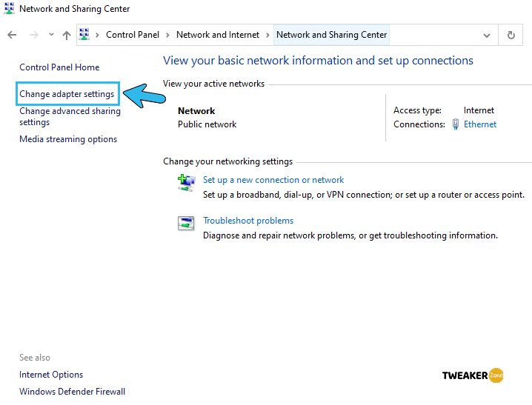Open Media streaming options
This screenshot has height=405, width=532.
click(68, 139)
